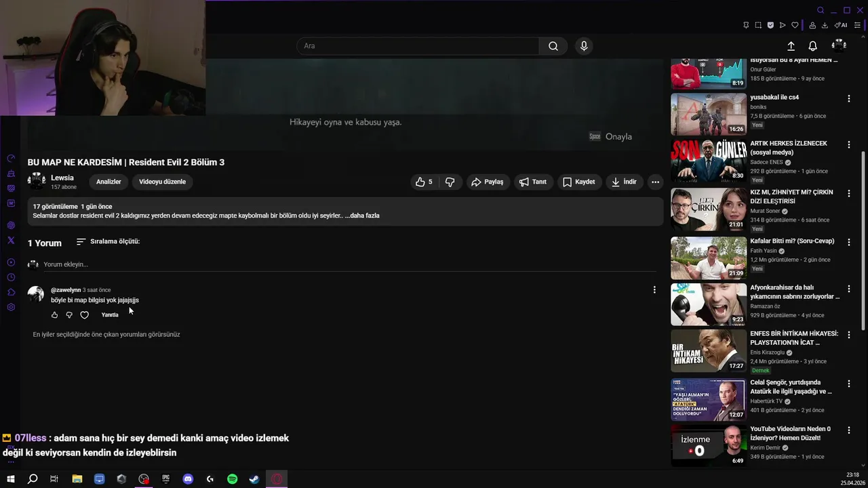Viewport: 868px width, 488px height.
Task: Click Yanıtla under zawelynn's comment
Action: (110, 314)
